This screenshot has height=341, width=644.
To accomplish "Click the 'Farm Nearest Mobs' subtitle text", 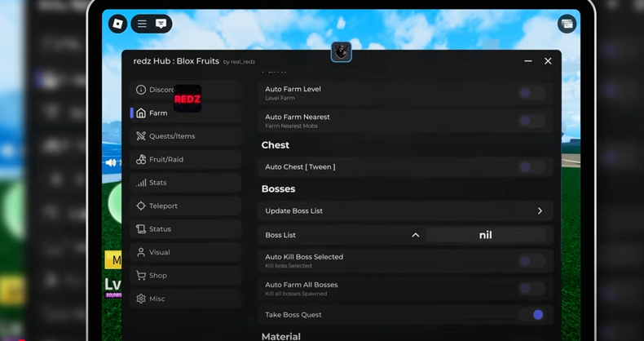I will click(x=291, y=126).
